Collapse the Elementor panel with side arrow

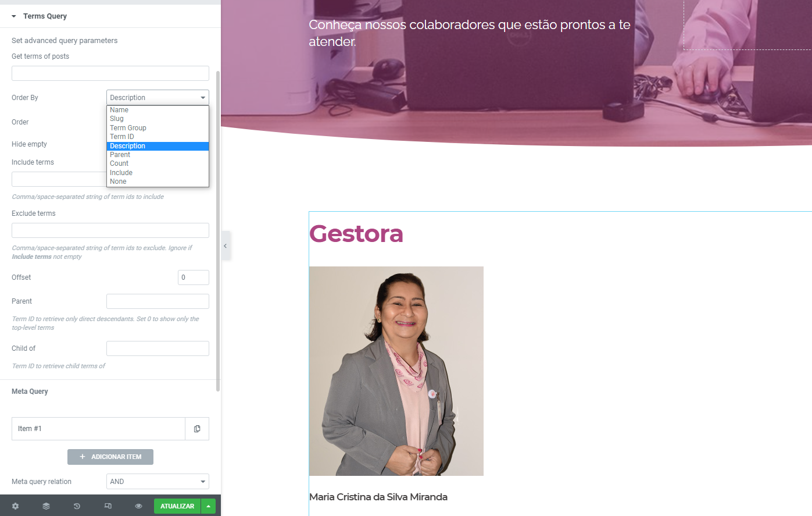[226, 245]
